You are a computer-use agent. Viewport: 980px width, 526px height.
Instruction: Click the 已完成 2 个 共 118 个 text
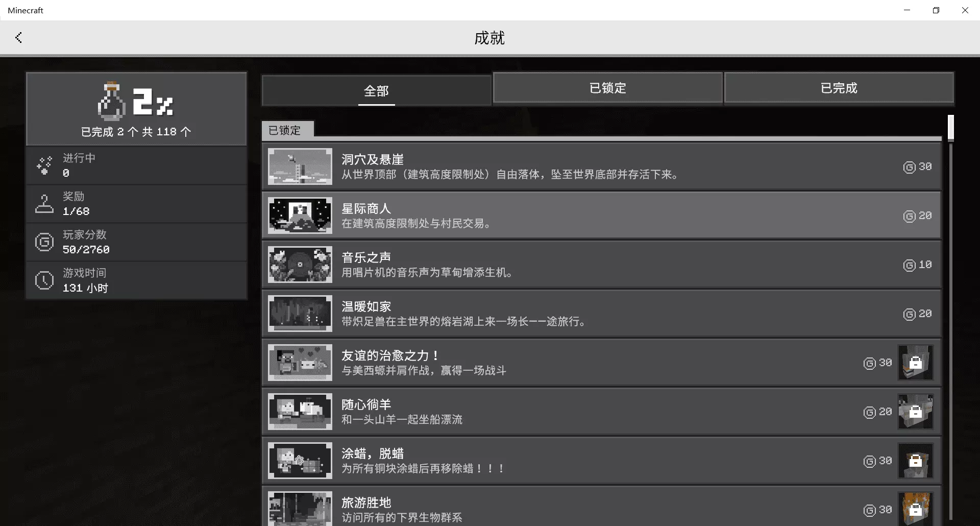(136, 132)
